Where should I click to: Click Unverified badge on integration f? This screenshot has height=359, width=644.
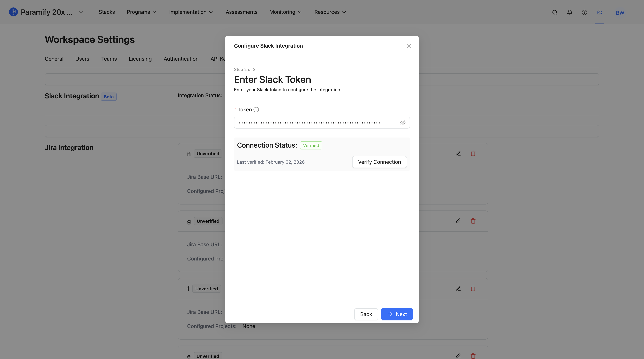[x=206, y=289]
